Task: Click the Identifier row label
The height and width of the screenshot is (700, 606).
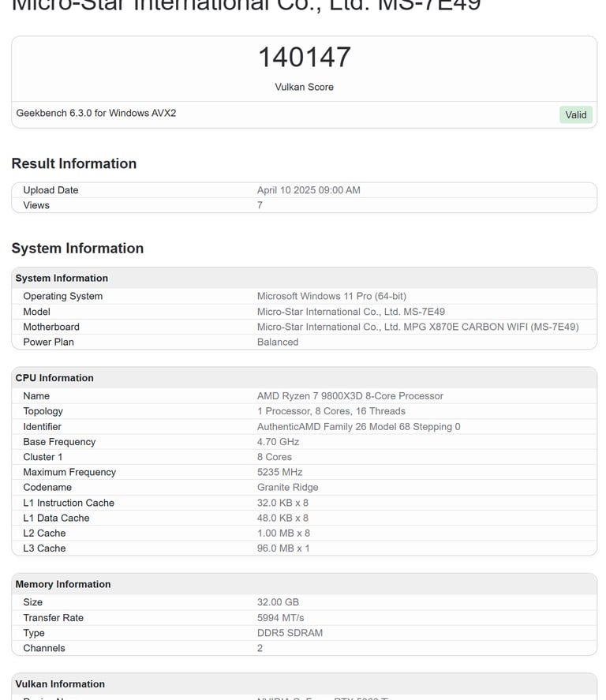Action: tap(42, 427)
